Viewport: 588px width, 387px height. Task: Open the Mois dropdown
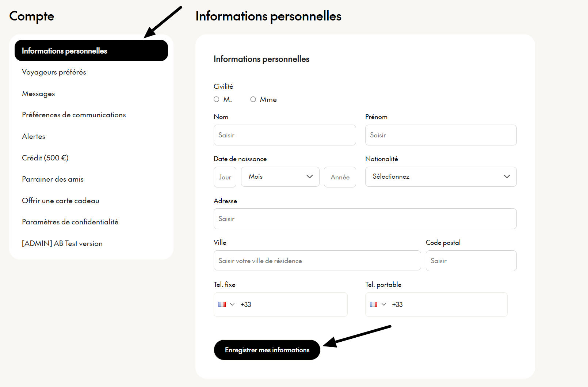[280, 177]
